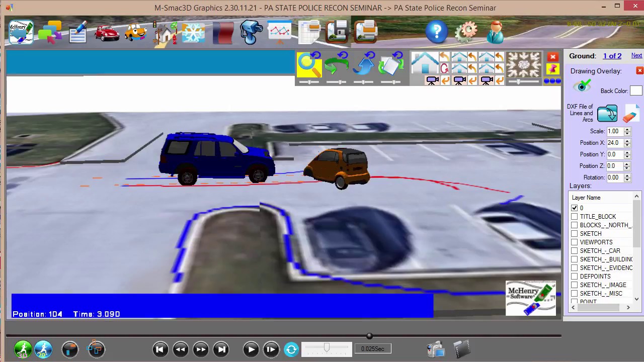Click the snowflake weather conditions icon
This screenshot has height=362, width=644.
click(x=193, y=32)
